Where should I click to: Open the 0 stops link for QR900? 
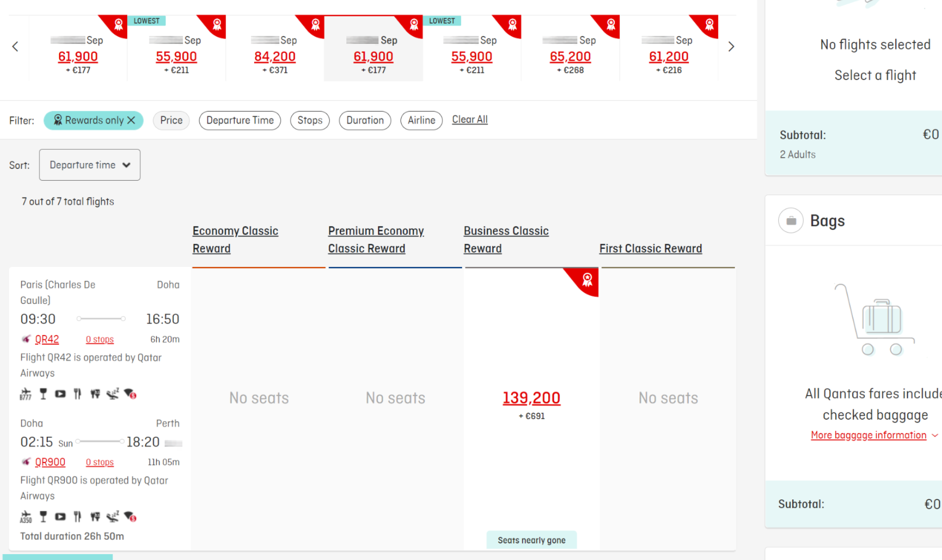100,462
